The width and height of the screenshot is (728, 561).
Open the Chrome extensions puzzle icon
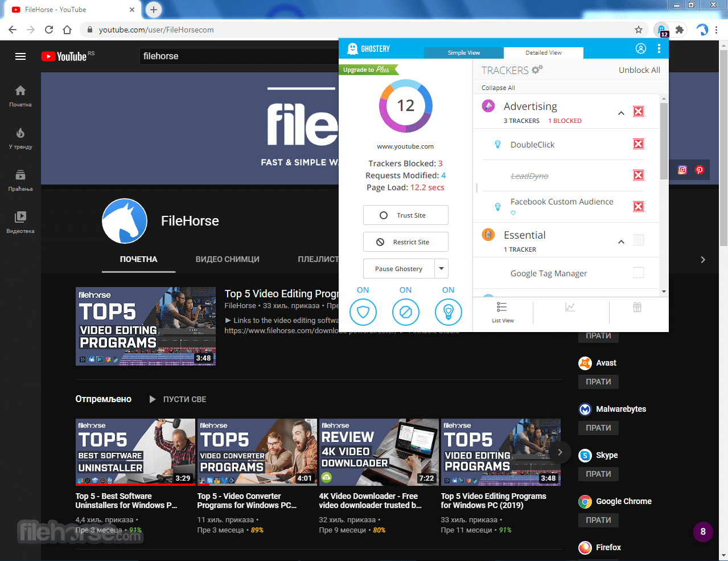(x=679, y=30)
